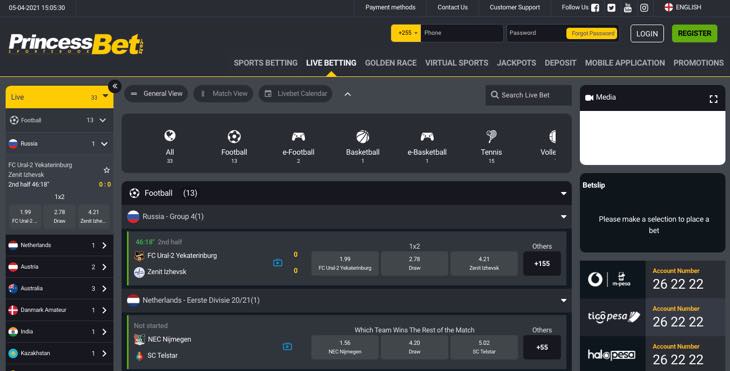
Task: Expand Kazakhstan in sidebar
Action: coord(104,353)
